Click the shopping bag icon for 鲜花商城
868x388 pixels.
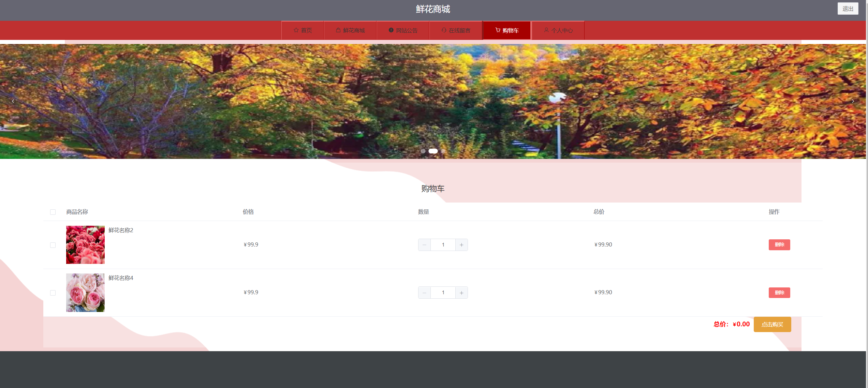pyautogui.click(x=338, y=30)
